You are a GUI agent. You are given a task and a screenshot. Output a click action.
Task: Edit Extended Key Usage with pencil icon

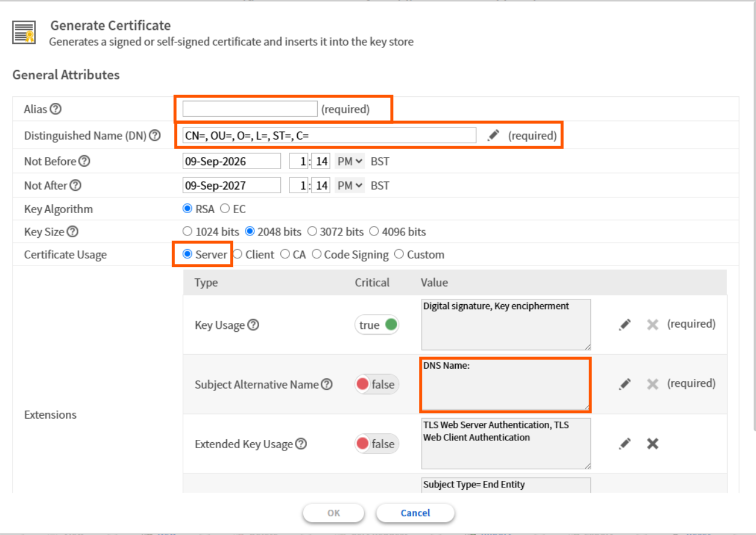tap(625, 443)
